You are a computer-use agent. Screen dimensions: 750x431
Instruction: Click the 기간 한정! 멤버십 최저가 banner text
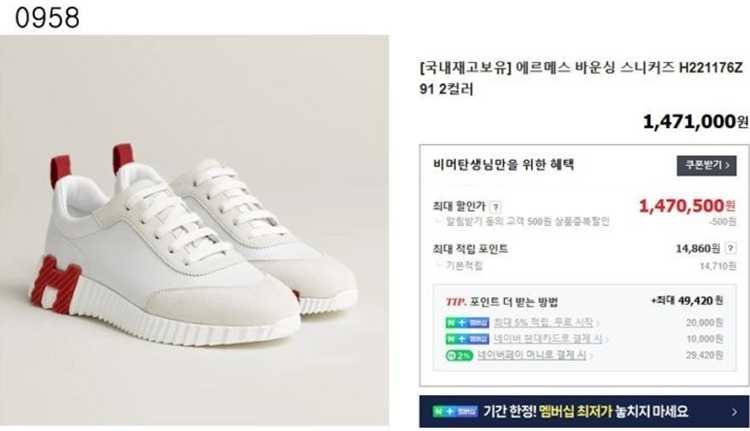pos(585,411)
